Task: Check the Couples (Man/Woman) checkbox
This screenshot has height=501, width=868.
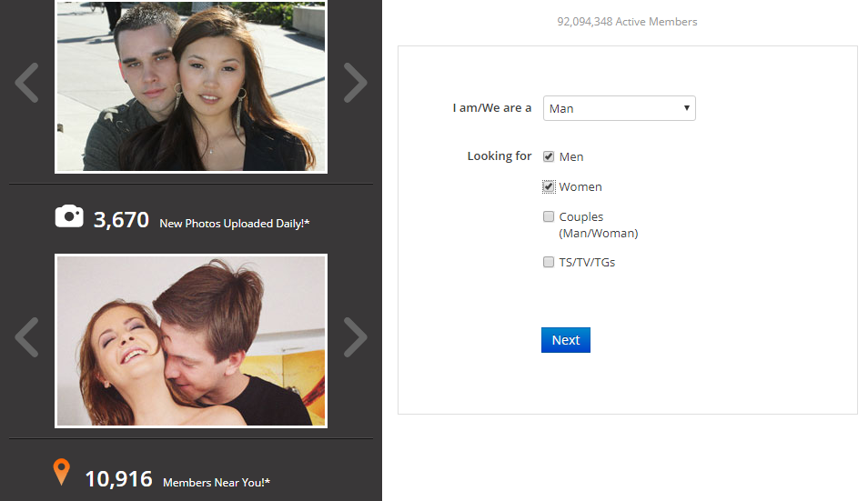Action: (x=549, y=216)
